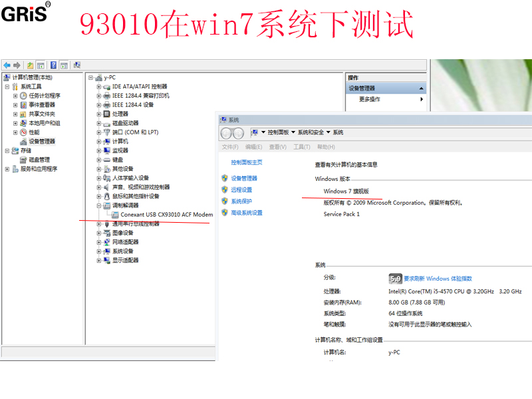
Task: Open the 查看(V) menu in System window
Action: pos(278,147)
